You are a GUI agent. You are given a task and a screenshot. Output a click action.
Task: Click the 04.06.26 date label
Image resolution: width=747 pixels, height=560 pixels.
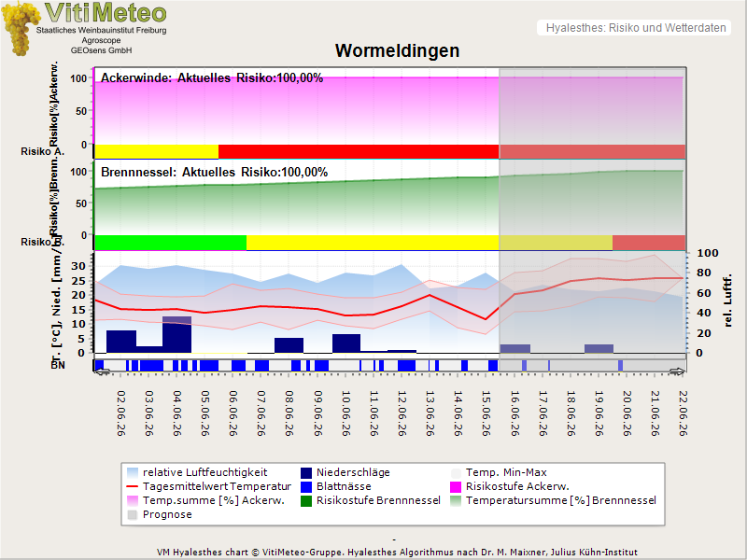pos(177,413)
